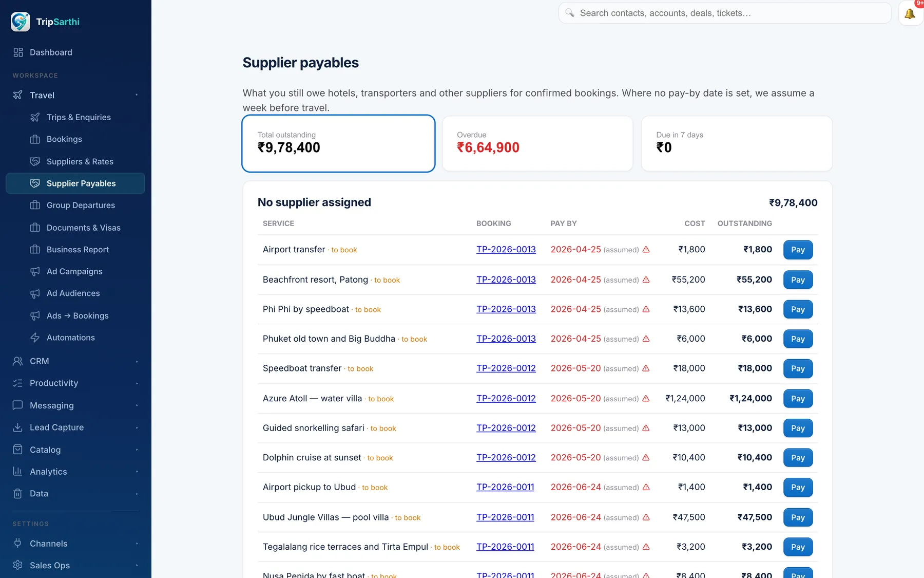
Task: Expand the Productivity section chevron
Action: tap(137, 383)
